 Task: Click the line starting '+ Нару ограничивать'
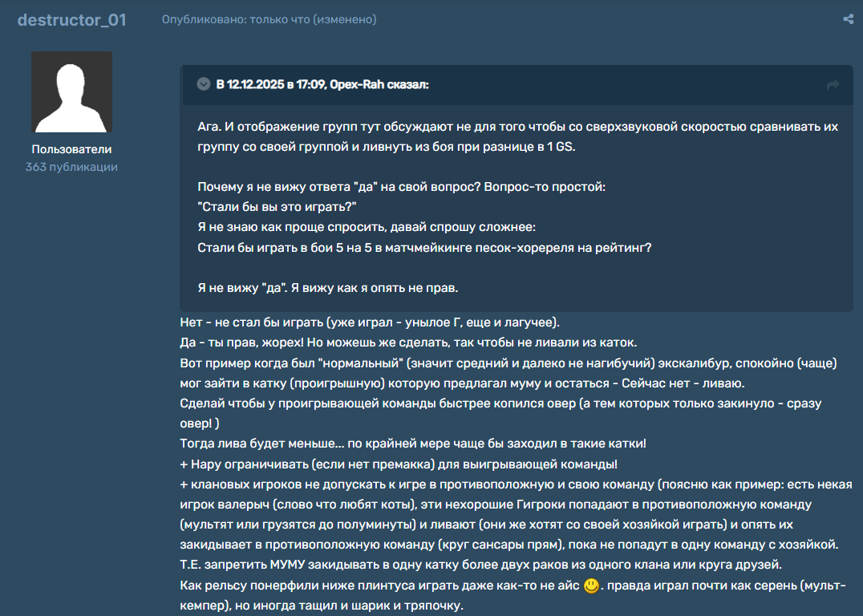click(x=399, y=464)
